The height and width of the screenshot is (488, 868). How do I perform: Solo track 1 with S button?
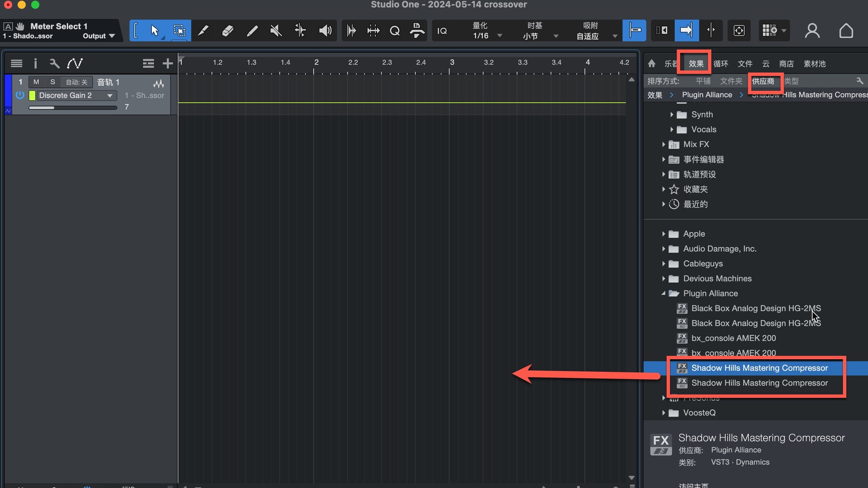point(53,82)
